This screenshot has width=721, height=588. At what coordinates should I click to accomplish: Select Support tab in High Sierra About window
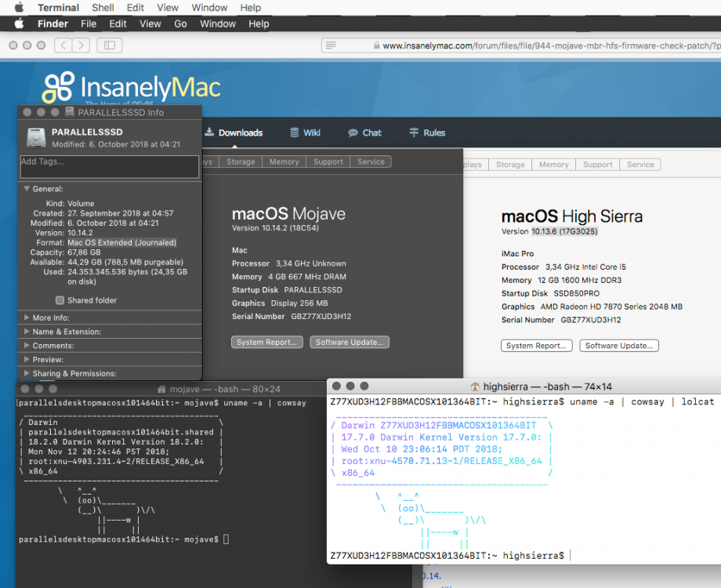(598, 165)
